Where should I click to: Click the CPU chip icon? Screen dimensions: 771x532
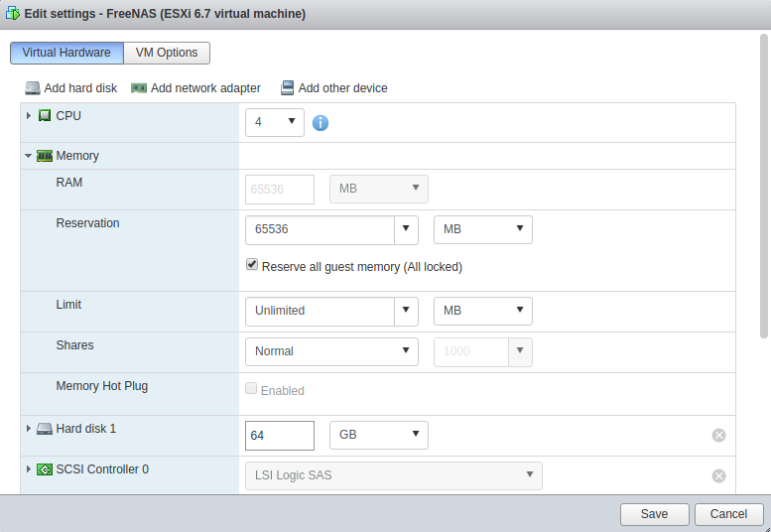pos(45,115)
